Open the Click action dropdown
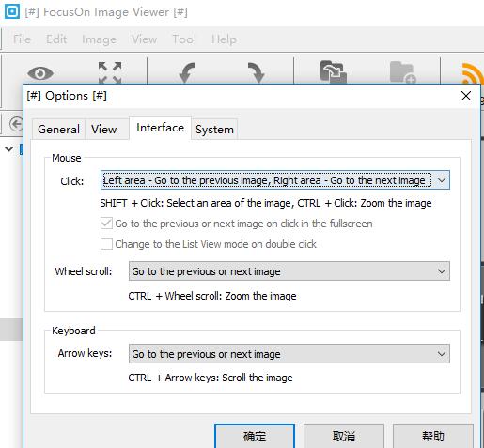Viewport: 484px width, 448px height. [x=275, y=180]
